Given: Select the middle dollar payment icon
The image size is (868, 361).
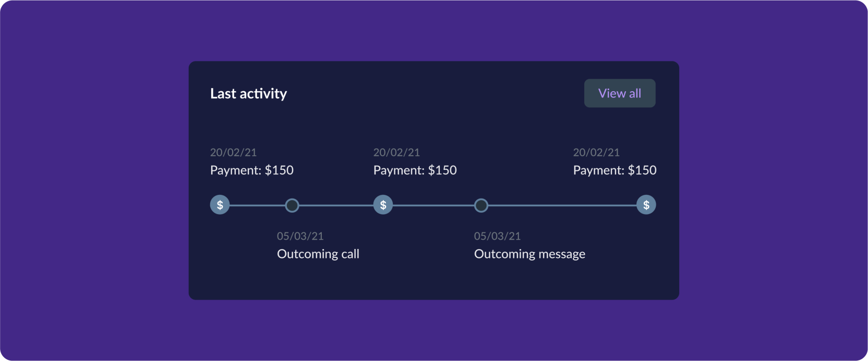Looking at the screenshot, I should point(383,205).
